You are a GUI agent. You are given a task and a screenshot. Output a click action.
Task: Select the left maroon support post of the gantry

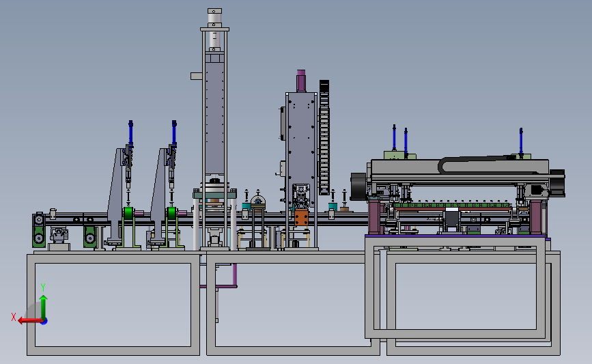point(373,216)
